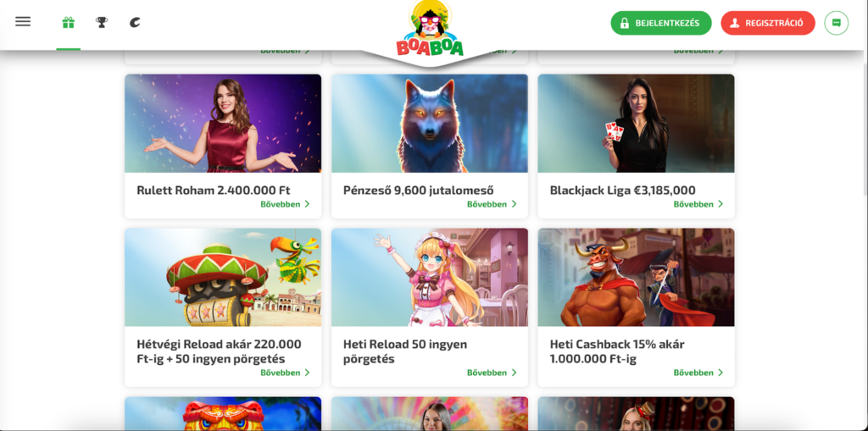Select the wolf Pénzeső banner image

coord(430,124)
